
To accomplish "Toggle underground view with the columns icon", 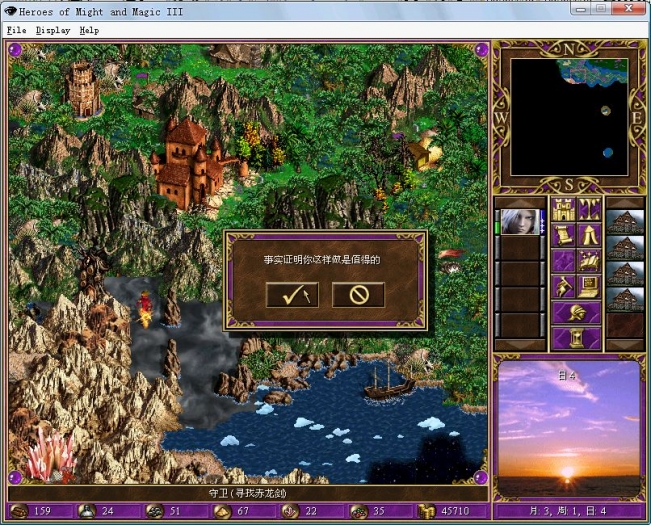I will pos(589,209).
